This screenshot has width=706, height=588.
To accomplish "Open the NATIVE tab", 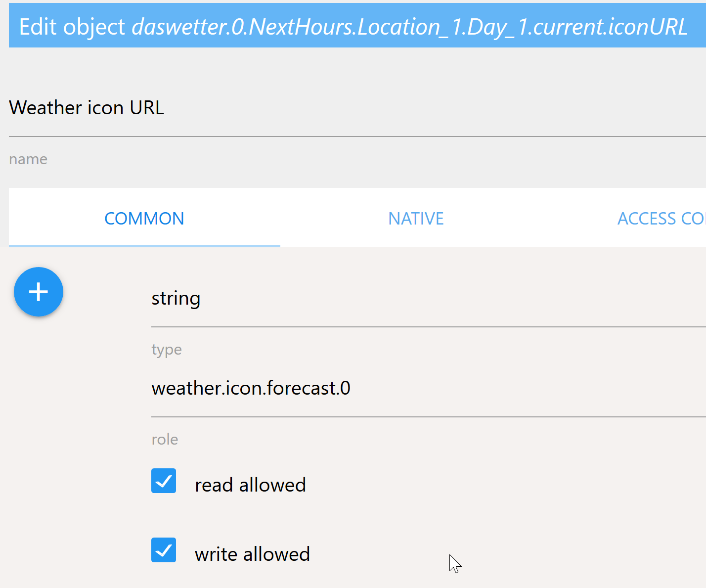I will point(416,218).
